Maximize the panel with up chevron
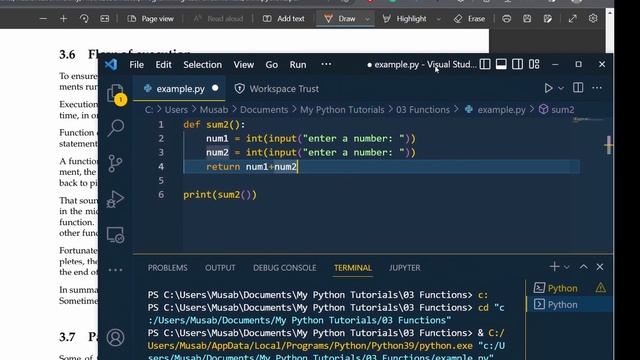The height and width of the screenshot is (360, 640). pyautogui.click(x=584, y=267)
